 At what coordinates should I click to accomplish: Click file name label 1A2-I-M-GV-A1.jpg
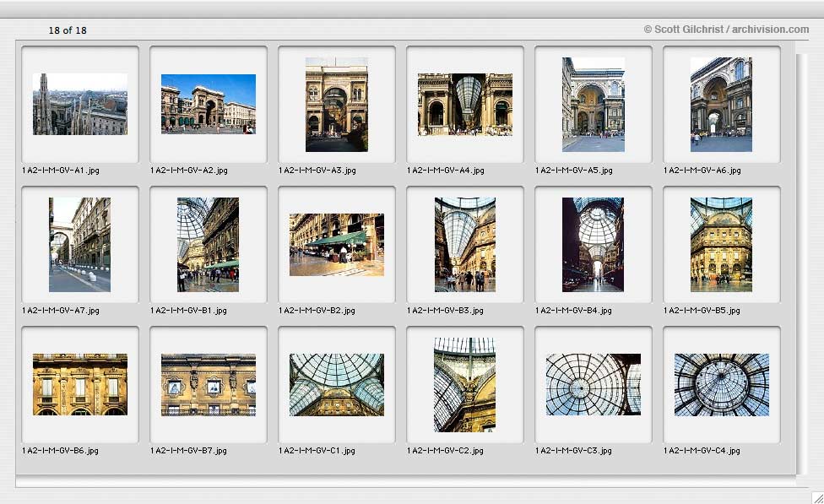(x=61, y=171)
